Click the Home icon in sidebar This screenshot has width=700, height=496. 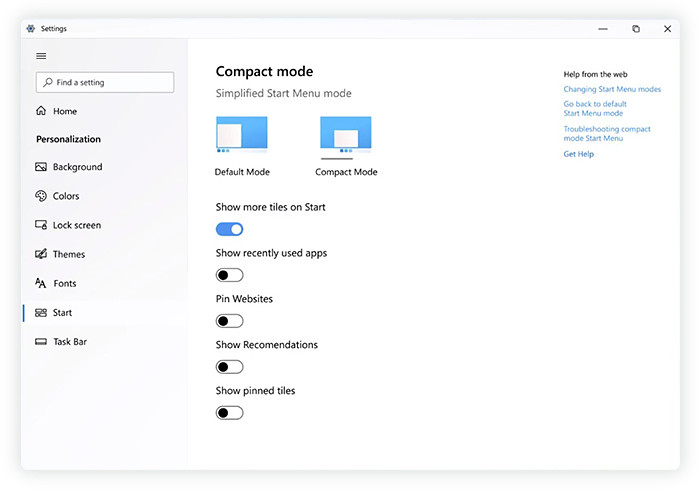tap(41, 111)
